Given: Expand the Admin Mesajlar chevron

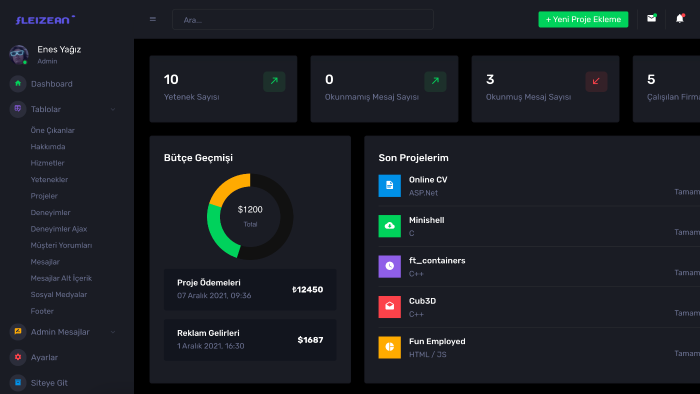Looking at the screenshot, I should (x=113, y=332).
